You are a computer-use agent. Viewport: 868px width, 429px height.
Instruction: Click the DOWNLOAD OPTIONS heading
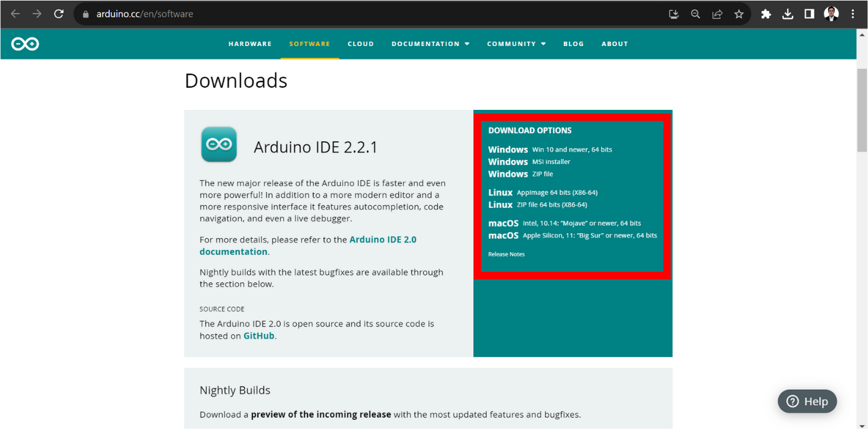(530, 130)
